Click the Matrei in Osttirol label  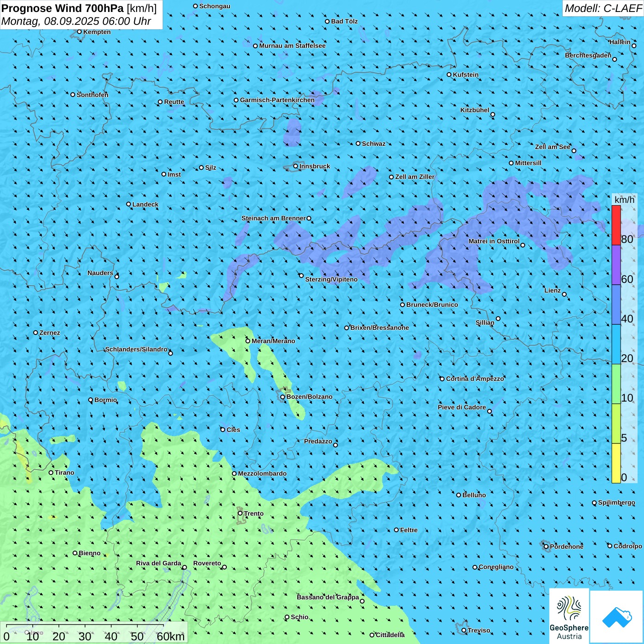494,241
